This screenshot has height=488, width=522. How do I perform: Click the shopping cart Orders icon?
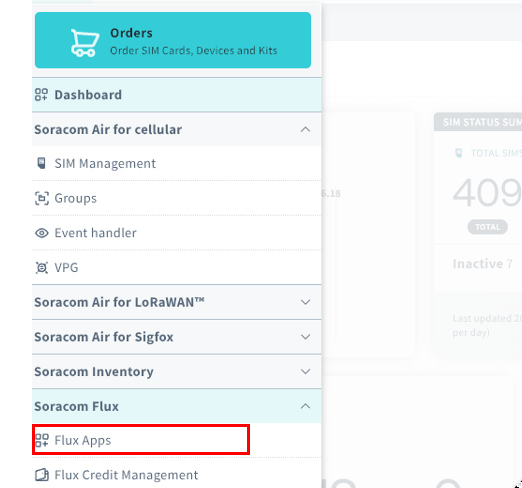(x=85, y=43)
